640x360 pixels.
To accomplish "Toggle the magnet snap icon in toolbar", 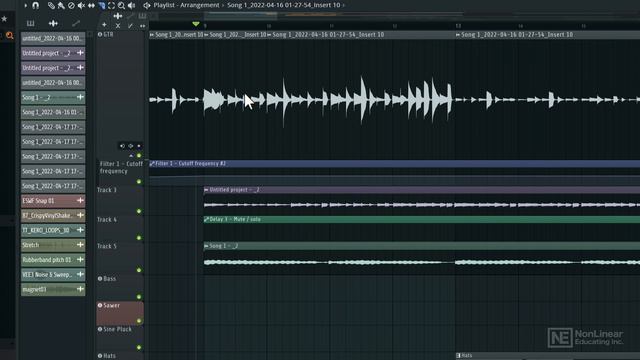I will pos(36,5).
